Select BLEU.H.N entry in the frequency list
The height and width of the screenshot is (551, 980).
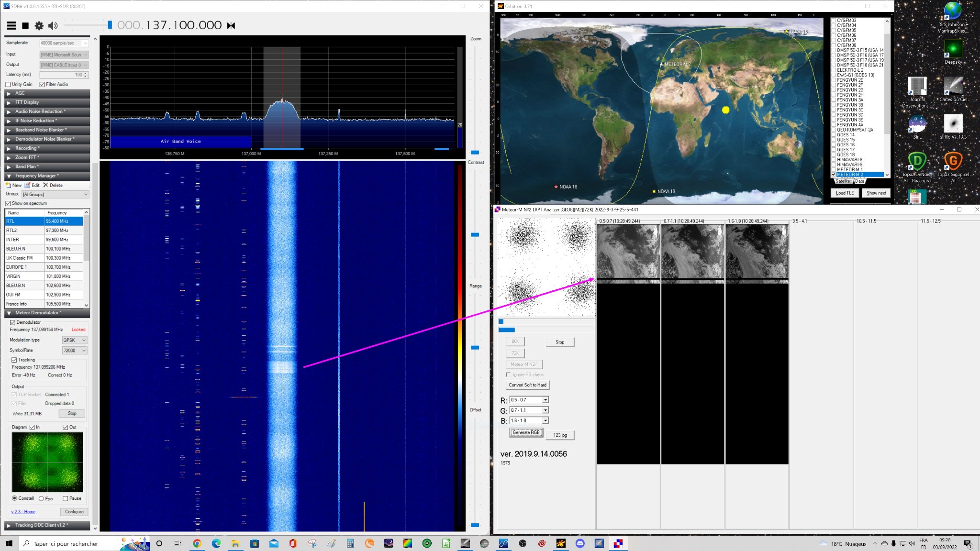coord(44,249)
